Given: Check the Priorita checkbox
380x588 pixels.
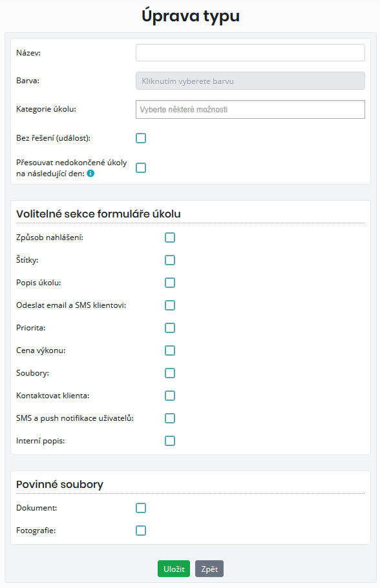Looking at the screenshot, I should (170, 328).
